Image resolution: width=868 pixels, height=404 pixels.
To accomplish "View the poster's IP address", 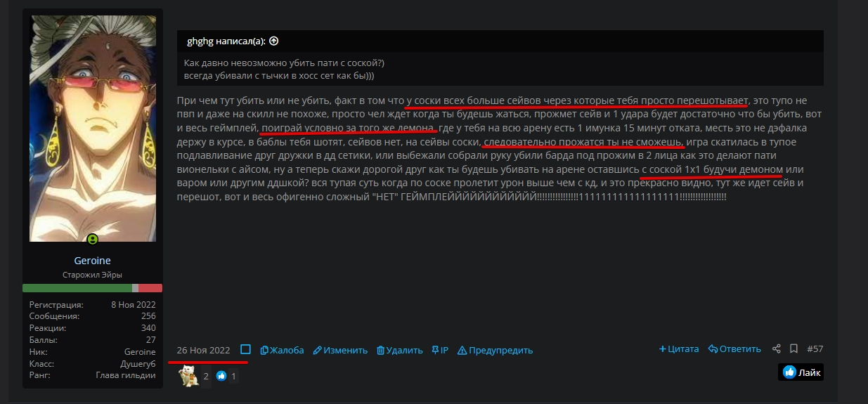I will point(440,350).
